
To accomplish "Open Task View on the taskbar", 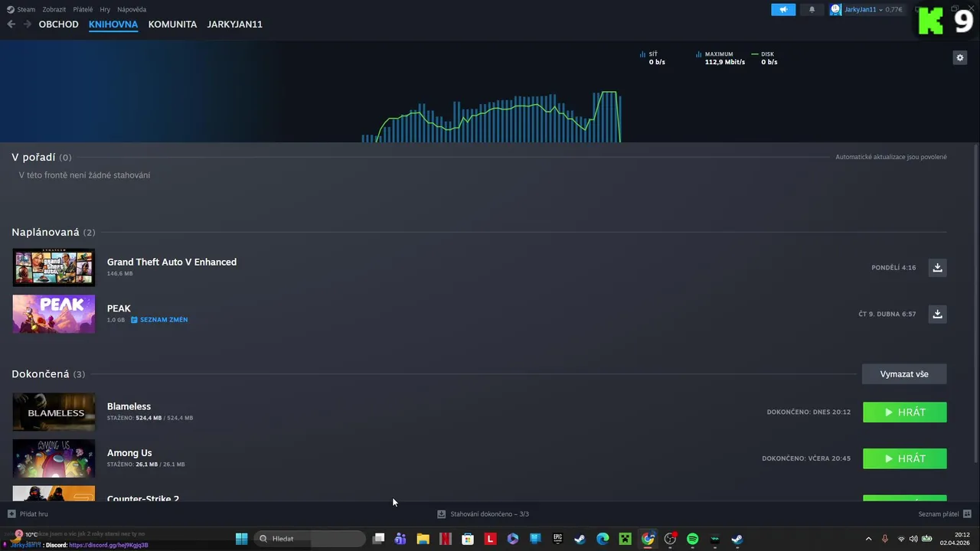I will coord(378,539).
